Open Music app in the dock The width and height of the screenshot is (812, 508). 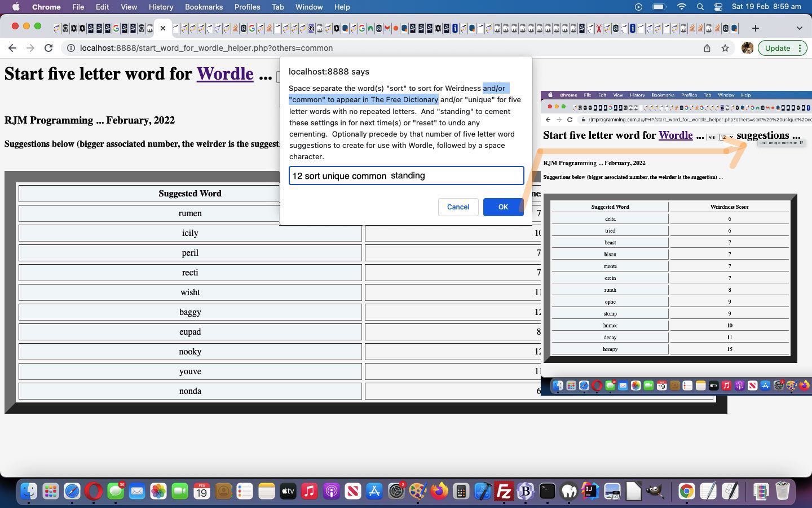tap(309, 492)
